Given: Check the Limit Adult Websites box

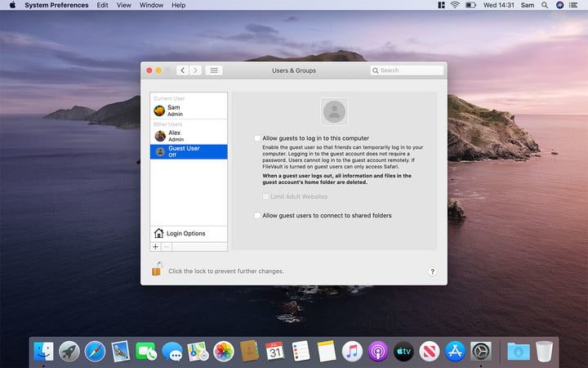Looking at the screenshot, I should point(266,196).
